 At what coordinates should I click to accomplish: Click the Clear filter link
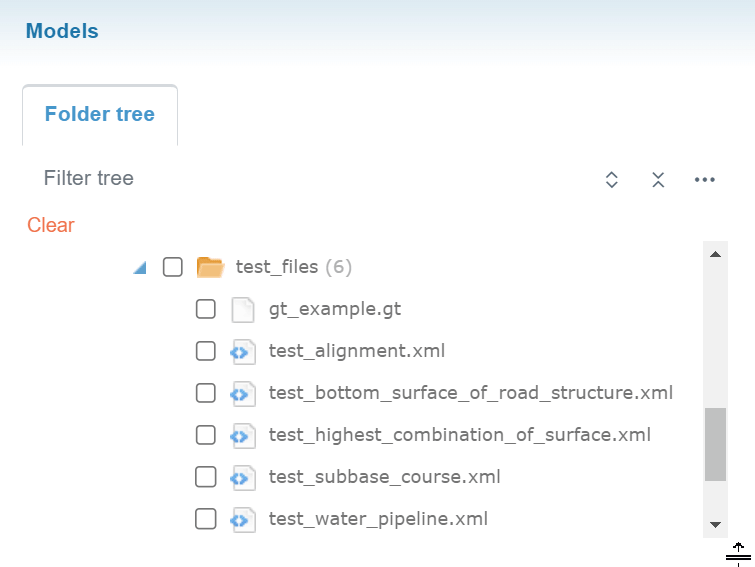tap(51, 225)
